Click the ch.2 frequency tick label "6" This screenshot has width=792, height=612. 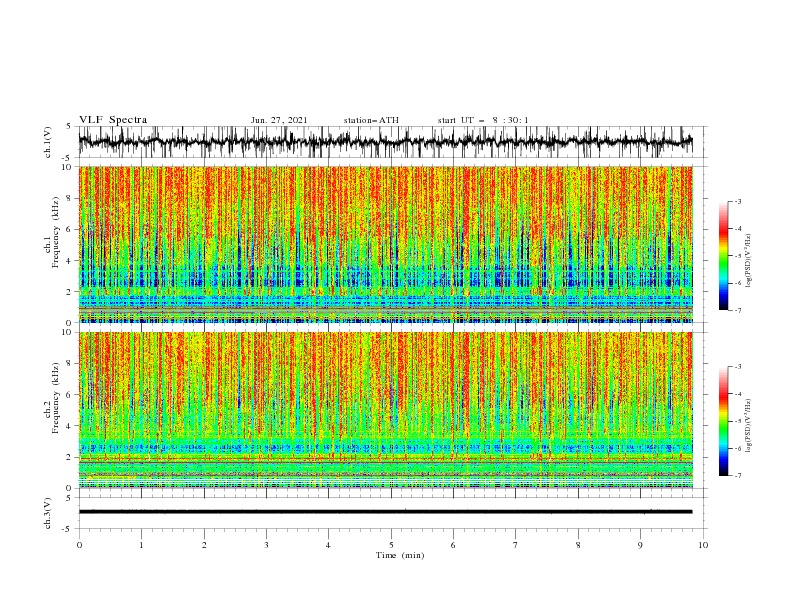pyautogui.click(x=69, y=395)
